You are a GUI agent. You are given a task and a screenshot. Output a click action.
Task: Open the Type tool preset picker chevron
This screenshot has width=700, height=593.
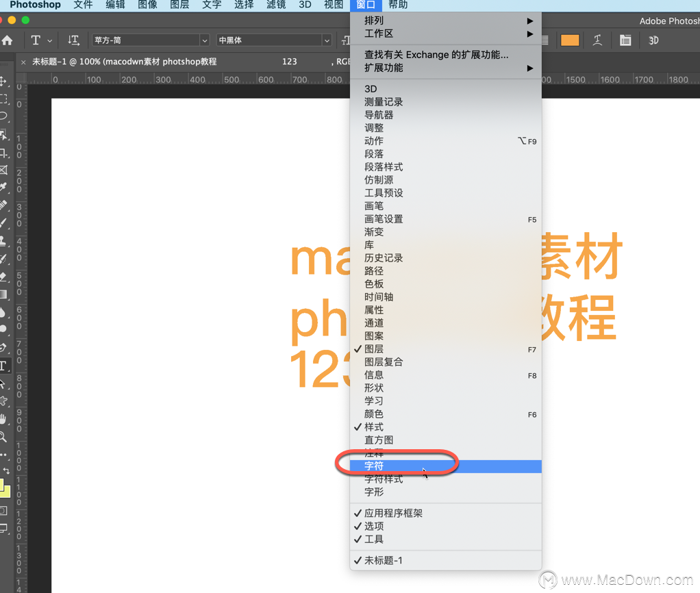click(x=49, y=40)
